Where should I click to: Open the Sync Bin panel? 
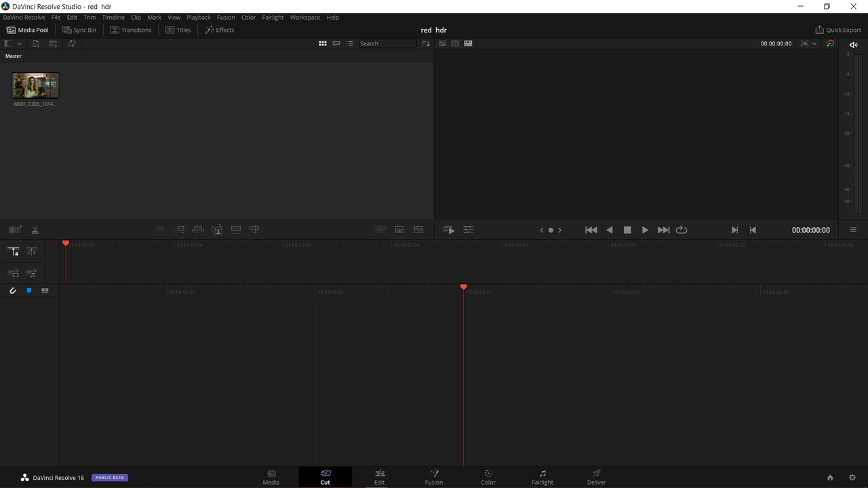pyautogui.click(x=79, y=30)
